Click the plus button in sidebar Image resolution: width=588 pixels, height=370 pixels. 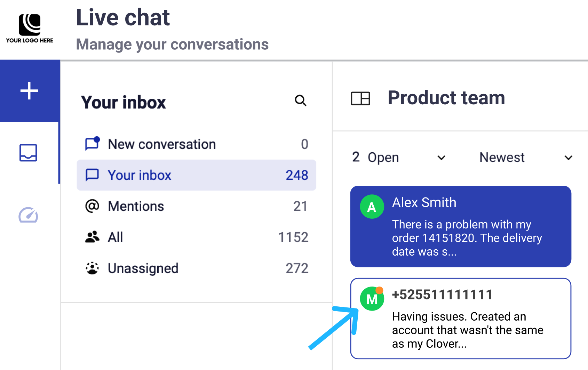(x=29, y=91)
